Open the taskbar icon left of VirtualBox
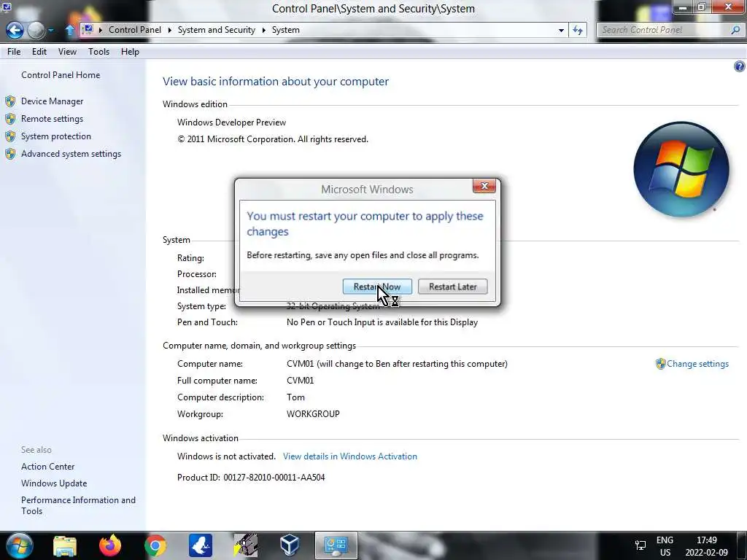 coord(246,545)
